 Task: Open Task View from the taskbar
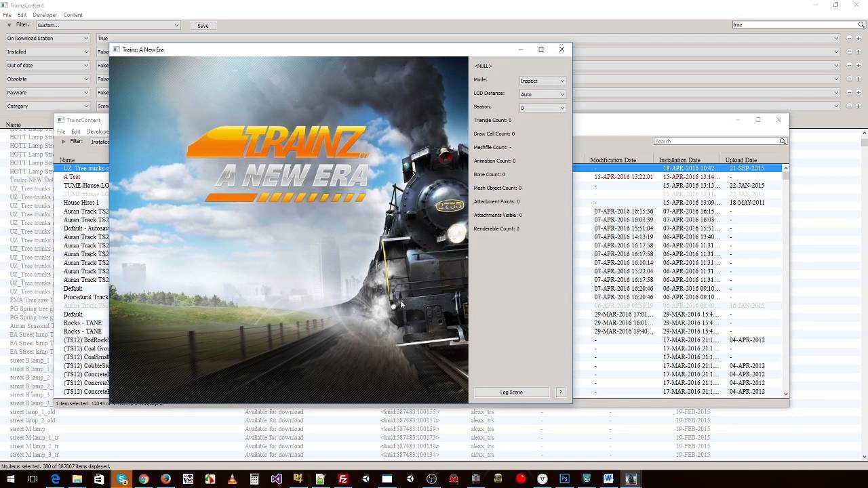pos(33,479)
